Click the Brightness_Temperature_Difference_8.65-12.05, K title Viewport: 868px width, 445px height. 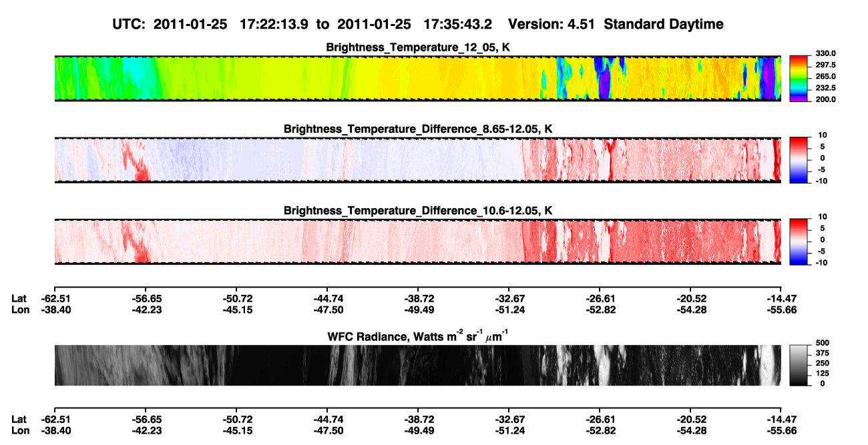pyautogui.click(x=418, y=129)
